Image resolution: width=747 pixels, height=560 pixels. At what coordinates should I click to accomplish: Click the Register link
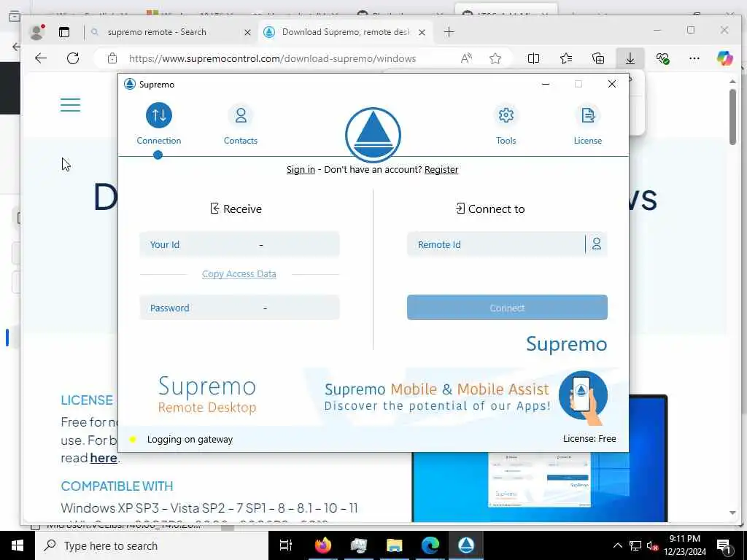point(441,169)
